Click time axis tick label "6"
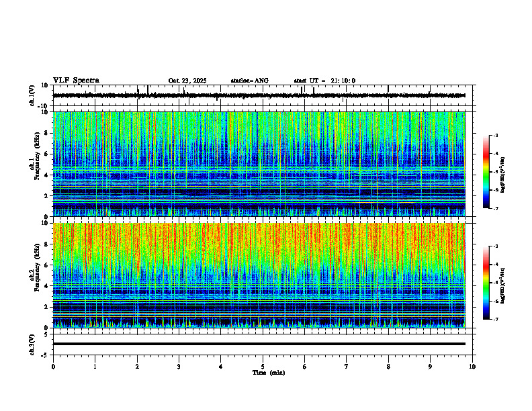The width and height of the screenshot is (532, 411). (305, 367)
